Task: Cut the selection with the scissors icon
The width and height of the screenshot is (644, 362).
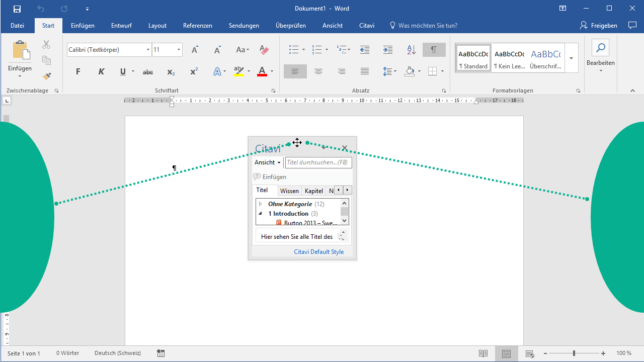Action: (46, 45)
